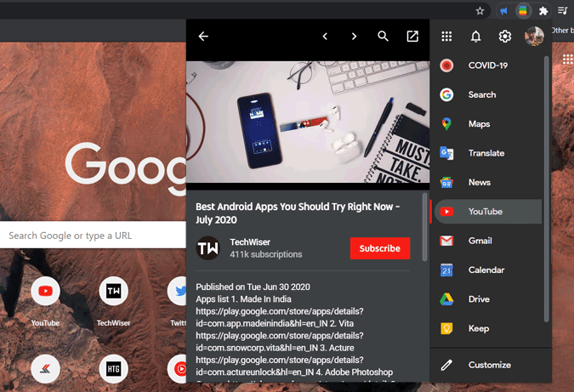The image size is (574, 392).
Task: Click Customize at the sidebar bottom
Action: click(x=491, y=365)
